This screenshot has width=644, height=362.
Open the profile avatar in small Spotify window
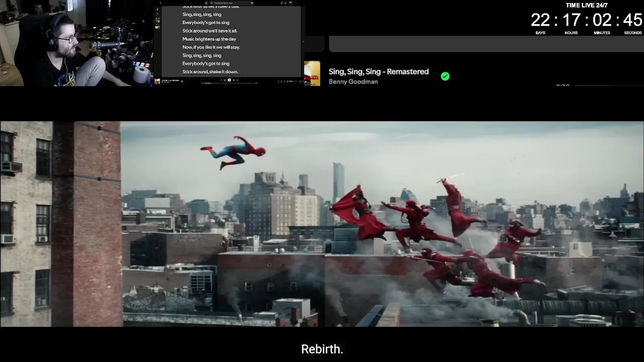290,3
